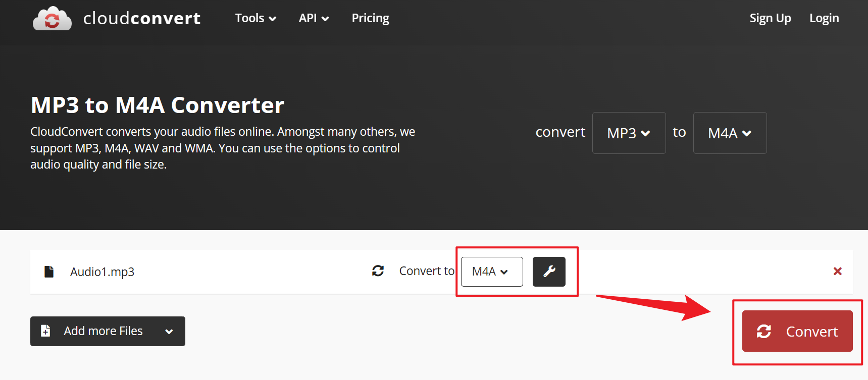Image resolution: width=868 pixels, height=380 pixels.
Task: Select the Audio1.mp3 file name
Action: 102,272
